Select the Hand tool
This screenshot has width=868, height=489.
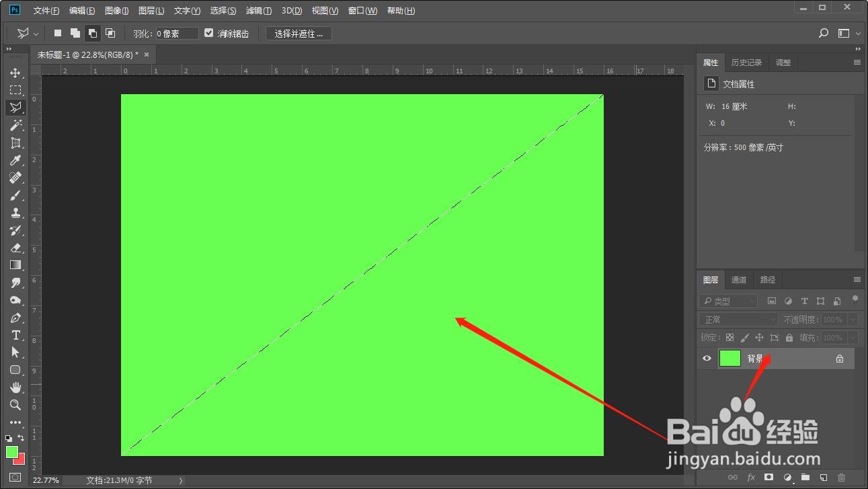[x=15, y=387]
